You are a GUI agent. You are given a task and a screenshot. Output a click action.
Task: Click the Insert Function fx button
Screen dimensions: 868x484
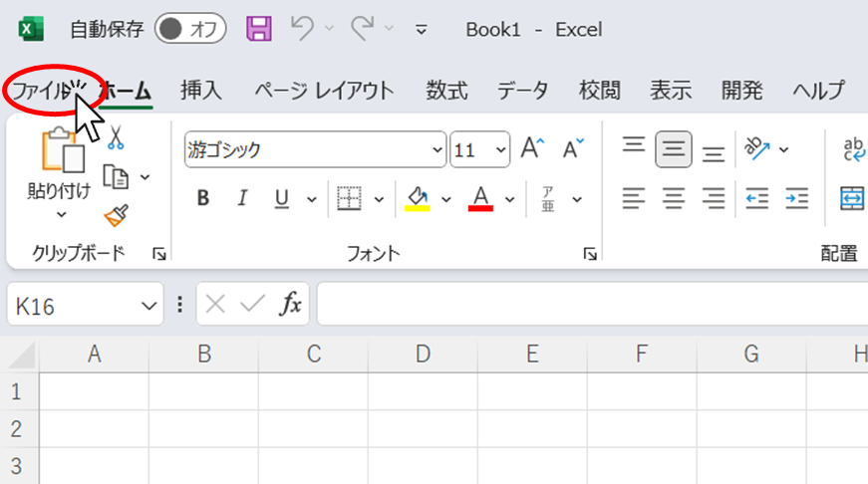291,304
